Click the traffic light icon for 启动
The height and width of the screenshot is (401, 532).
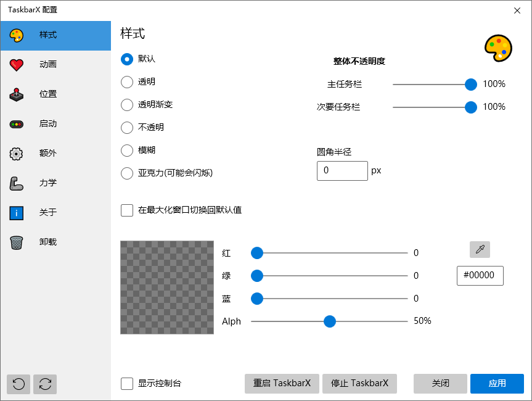point(17,124)
